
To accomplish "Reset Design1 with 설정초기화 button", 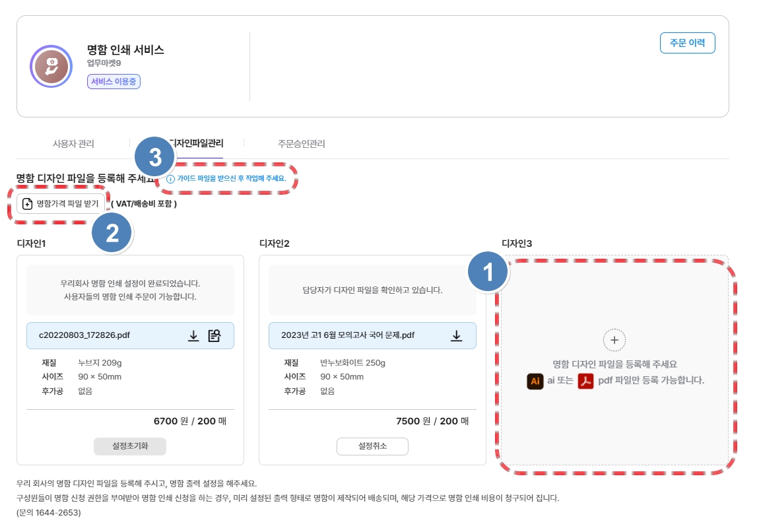I will click(x=130, y=446).
